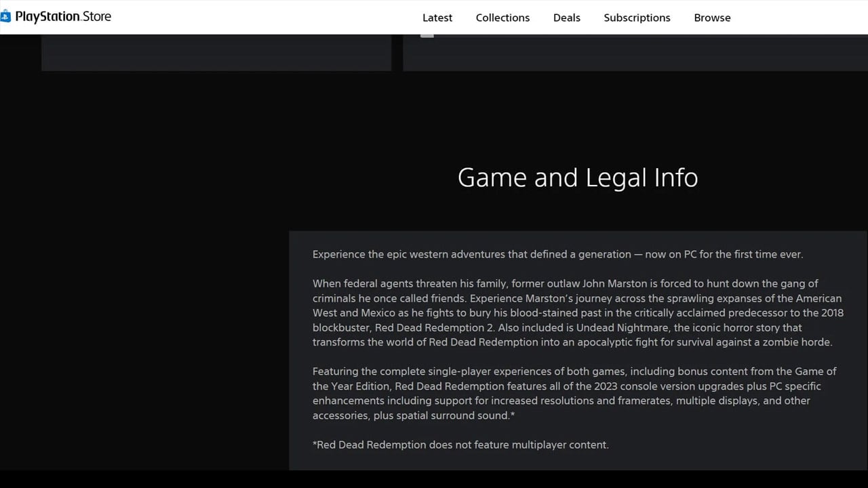Click the '*Red Dead Redemption does not feature multiplayer' note
Image resolution: width=868 pixels, height=488 pixels.
pos(460,445)
